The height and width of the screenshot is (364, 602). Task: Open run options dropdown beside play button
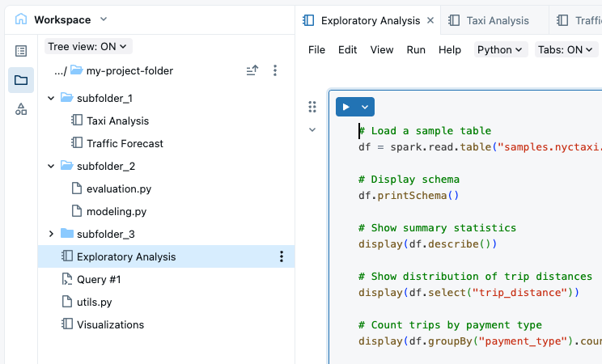pos(365,107)
